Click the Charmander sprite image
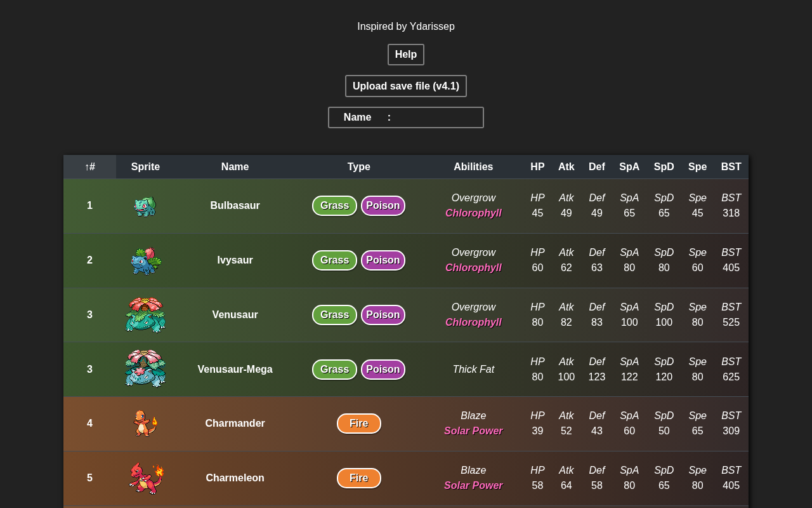Screen dimensions: 812x508 145,424
